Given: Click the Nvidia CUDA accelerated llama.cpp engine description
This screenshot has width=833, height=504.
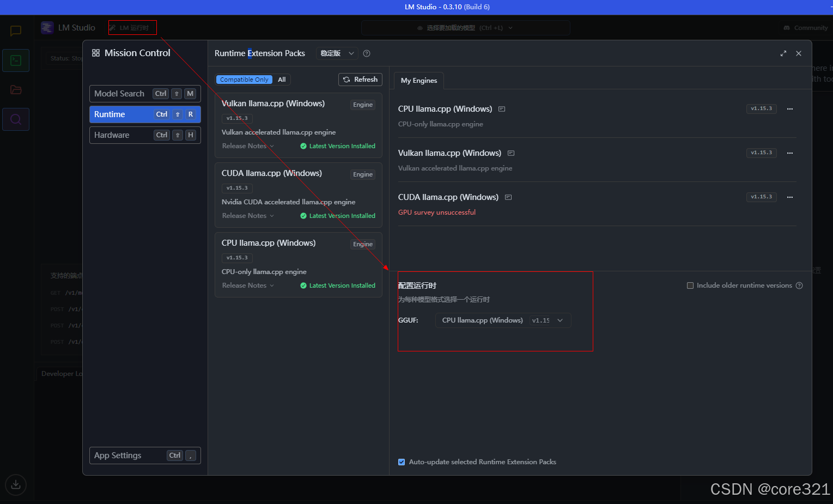Looking at the screenshot, I should pyautogui.click(x=288, y=202).
